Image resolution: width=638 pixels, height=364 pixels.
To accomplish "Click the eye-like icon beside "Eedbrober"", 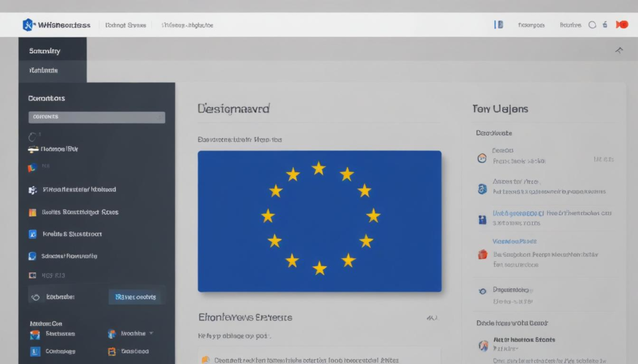I will pyautogui.click(x=36, y=297).
